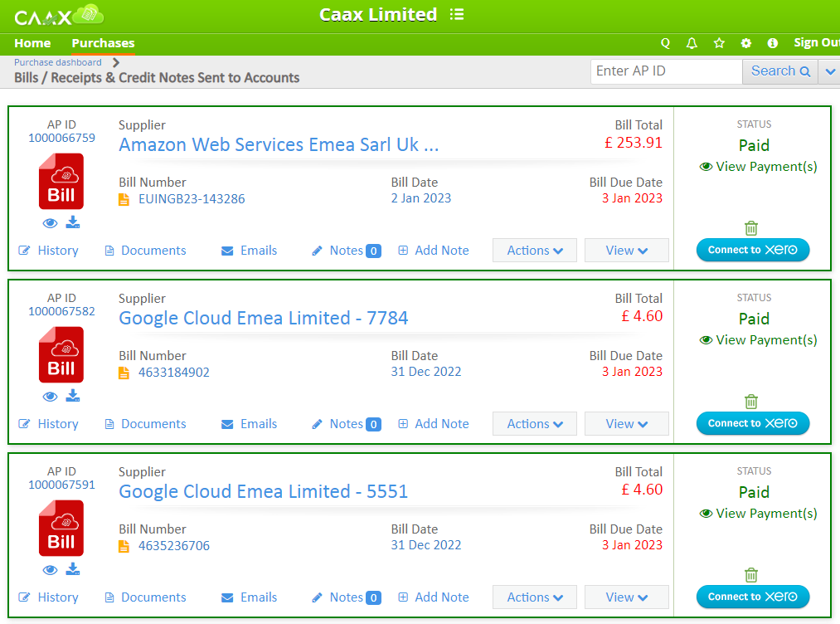Delete Google Cloud 7784 bill via trash icon

(x=751, y=402)
